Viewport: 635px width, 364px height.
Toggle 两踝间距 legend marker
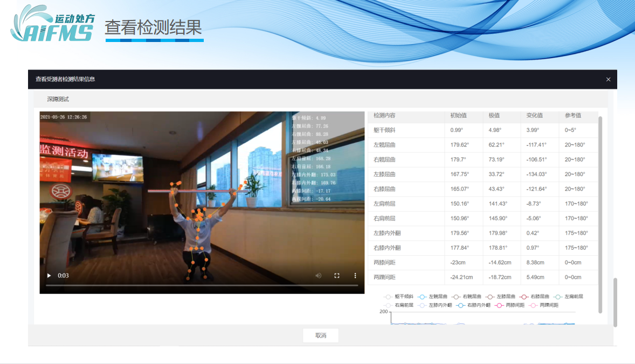pyautogui.click(x=533, y=305)
